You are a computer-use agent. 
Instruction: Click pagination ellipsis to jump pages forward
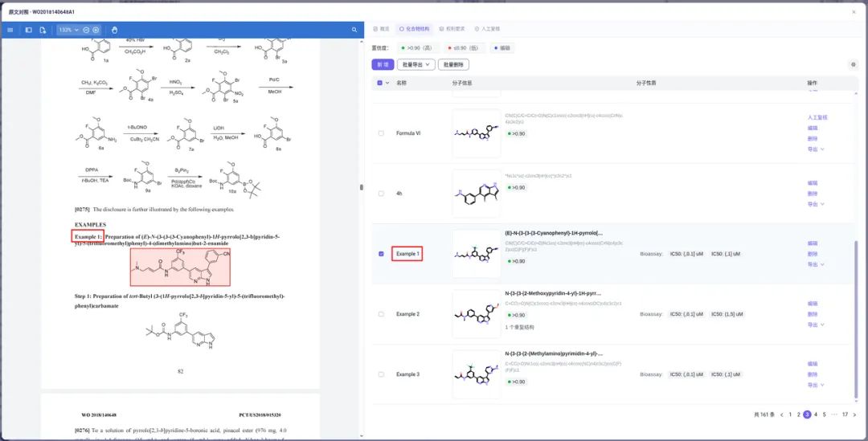(x=834, y=414)
